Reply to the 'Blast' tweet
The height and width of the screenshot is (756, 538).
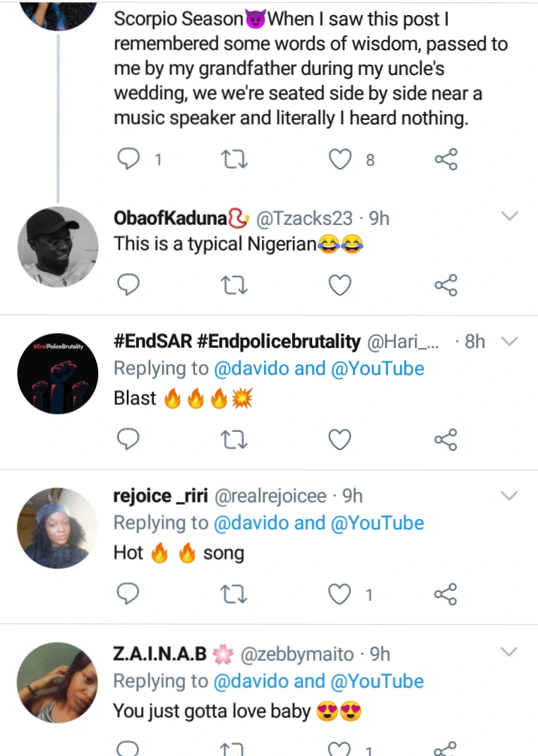[129, 439]
